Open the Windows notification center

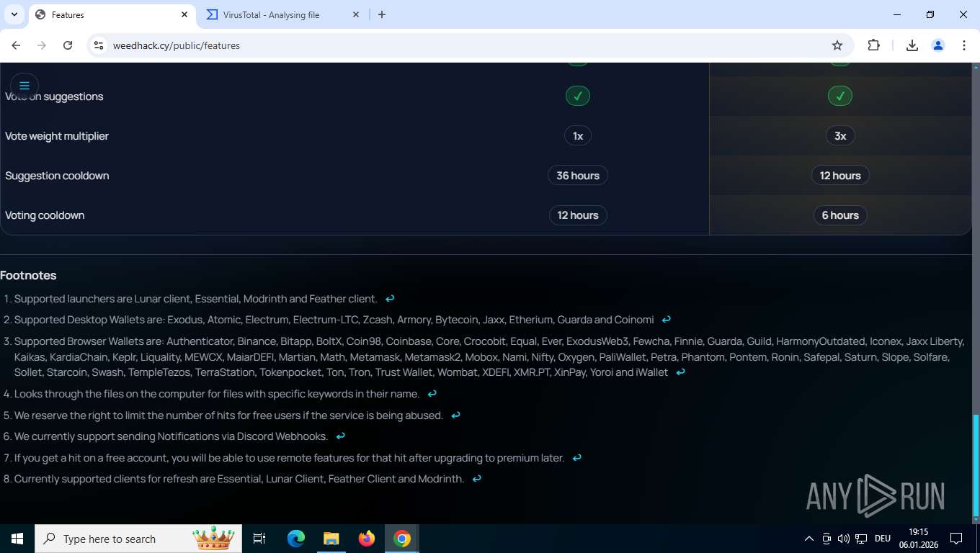956,539
